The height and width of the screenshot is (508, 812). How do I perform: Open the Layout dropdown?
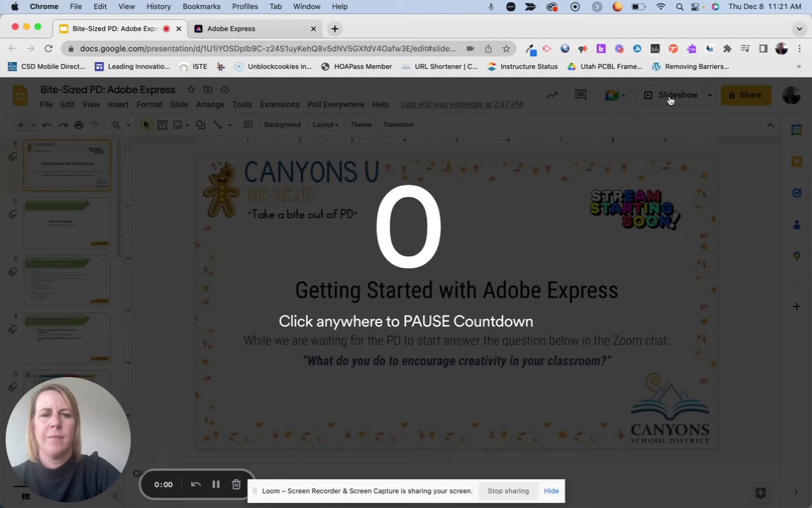[x=325, y=125]
